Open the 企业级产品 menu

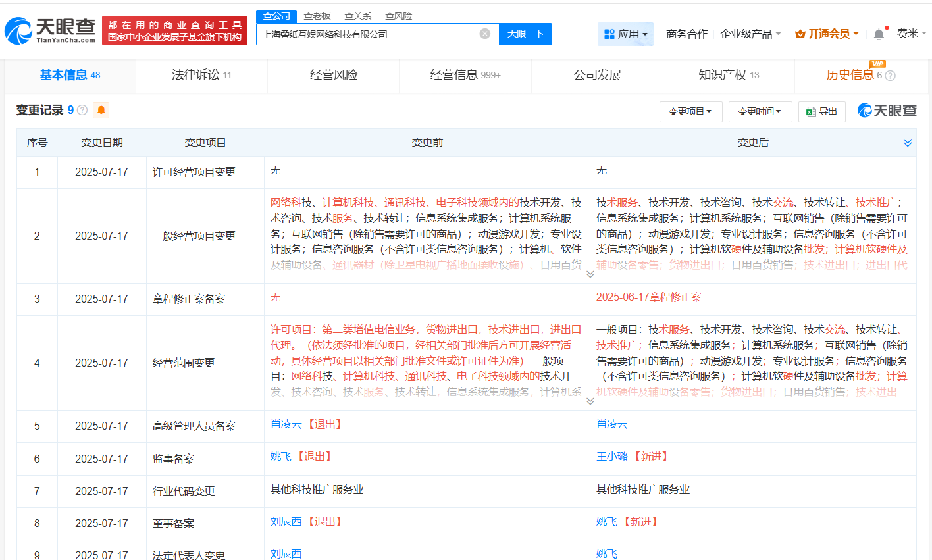[x=750, y=34]
